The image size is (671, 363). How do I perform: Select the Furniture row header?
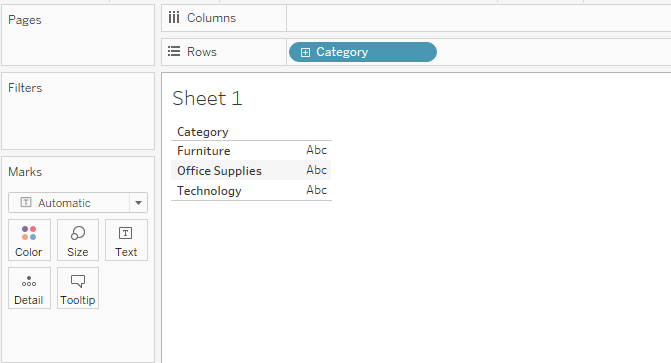(204, 151)
